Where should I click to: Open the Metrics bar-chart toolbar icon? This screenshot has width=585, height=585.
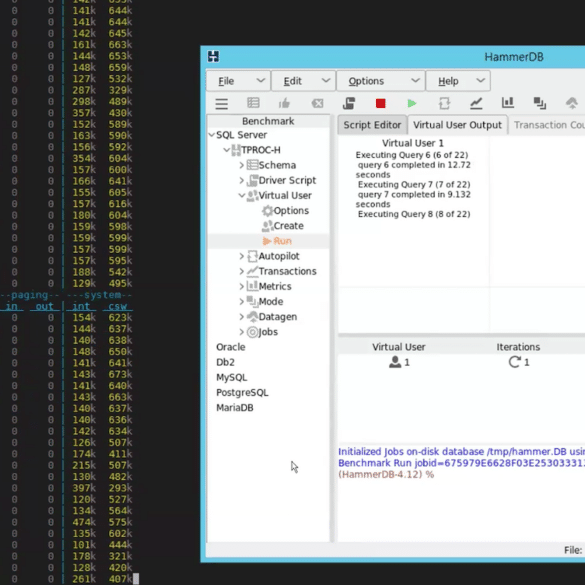point(508,103)
